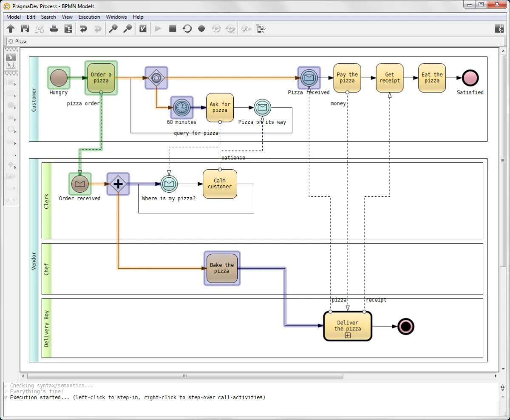Select the text cursor selection tool in palette
The image size is (510, 420).
11,65
